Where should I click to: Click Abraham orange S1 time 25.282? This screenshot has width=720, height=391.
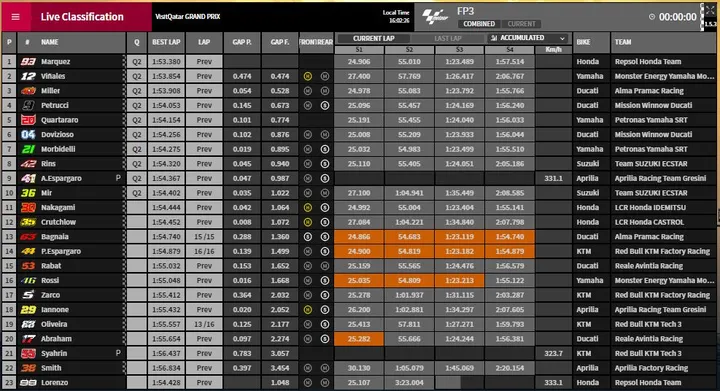pos(359,339)
